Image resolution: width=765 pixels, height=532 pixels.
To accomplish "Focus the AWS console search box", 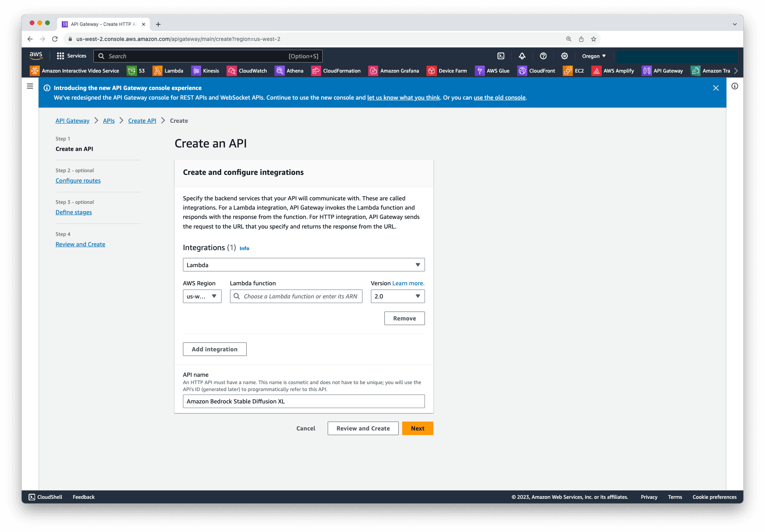I will pyautogui.click(x=208, y=56).
